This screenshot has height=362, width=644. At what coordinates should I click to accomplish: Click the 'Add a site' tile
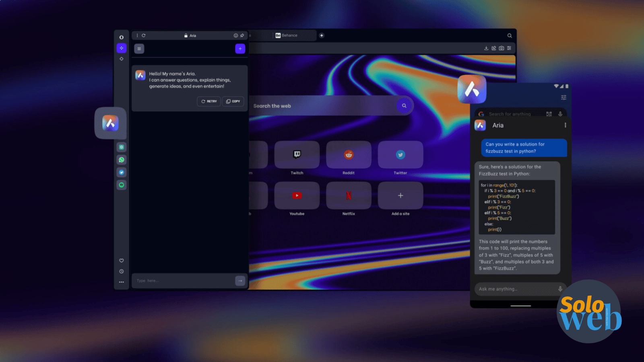pos(400,195)
